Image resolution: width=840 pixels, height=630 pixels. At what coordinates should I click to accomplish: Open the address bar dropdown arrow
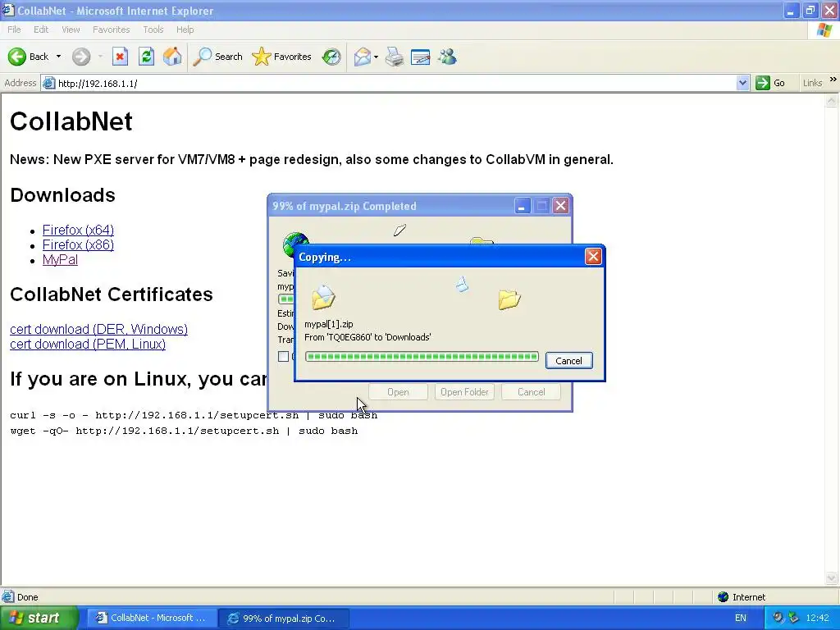(742, 83)
